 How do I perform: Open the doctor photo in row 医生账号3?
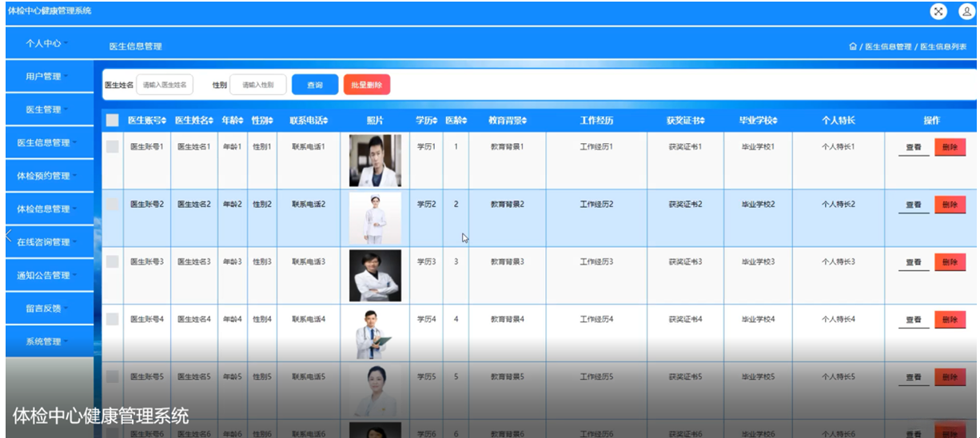pyautogui.click(x=375, y=276)
